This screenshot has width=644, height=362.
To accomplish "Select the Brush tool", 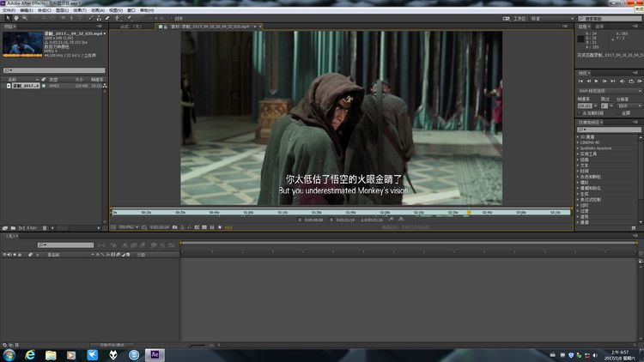I will tap(91, 18).
